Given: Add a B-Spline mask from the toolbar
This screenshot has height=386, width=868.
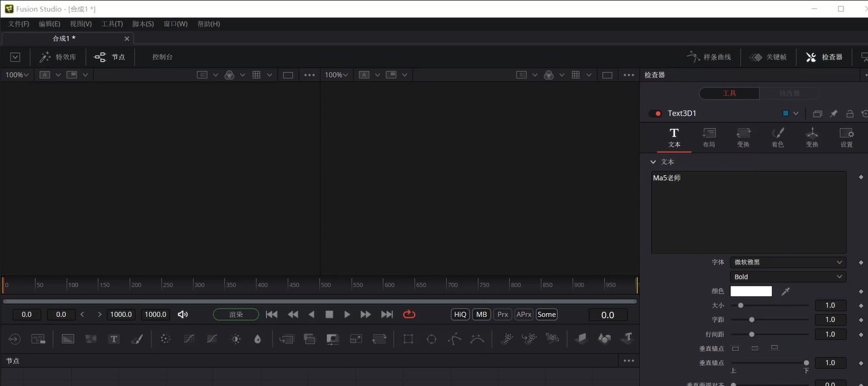Looking at the screenshot, I should (x=477, y=339).
